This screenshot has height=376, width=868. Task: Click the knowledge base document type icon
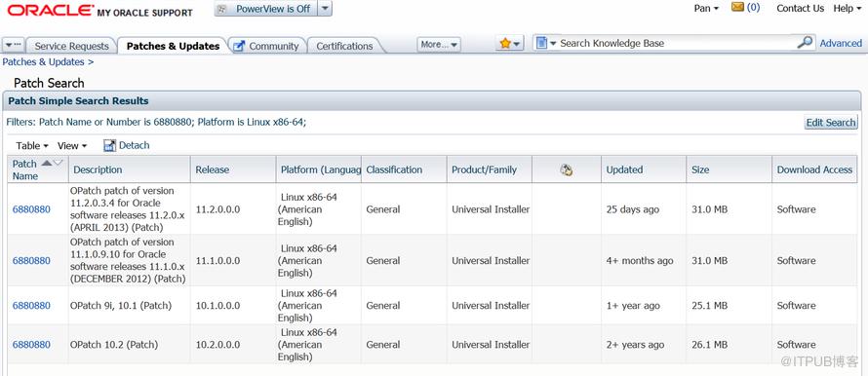(x=541, y=43)
